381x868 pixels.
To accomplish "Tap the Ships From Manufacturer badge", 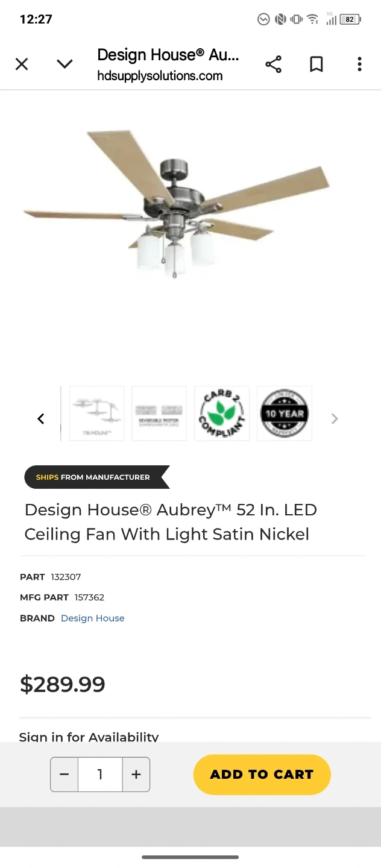I will (96, 477).
